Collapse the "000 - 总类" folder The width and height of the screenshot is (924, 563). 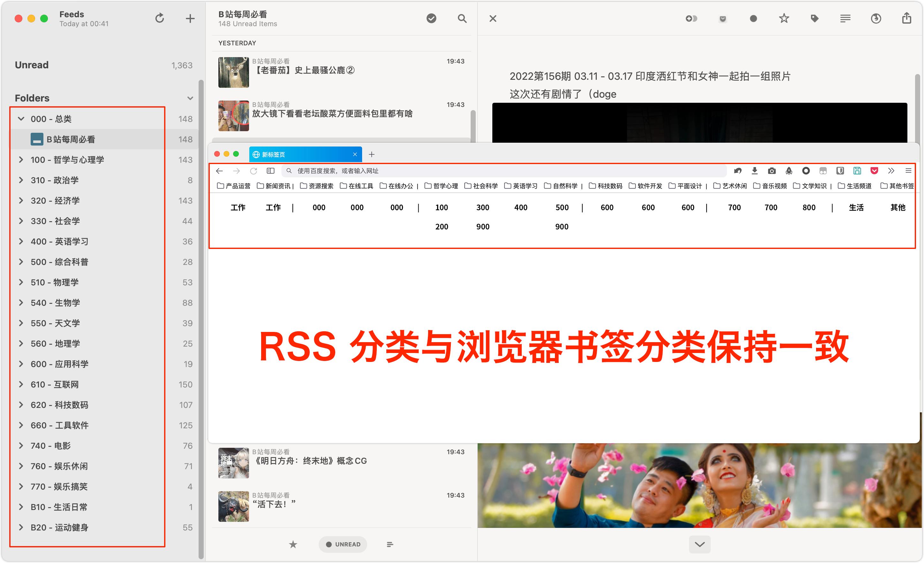click(21, 119)
